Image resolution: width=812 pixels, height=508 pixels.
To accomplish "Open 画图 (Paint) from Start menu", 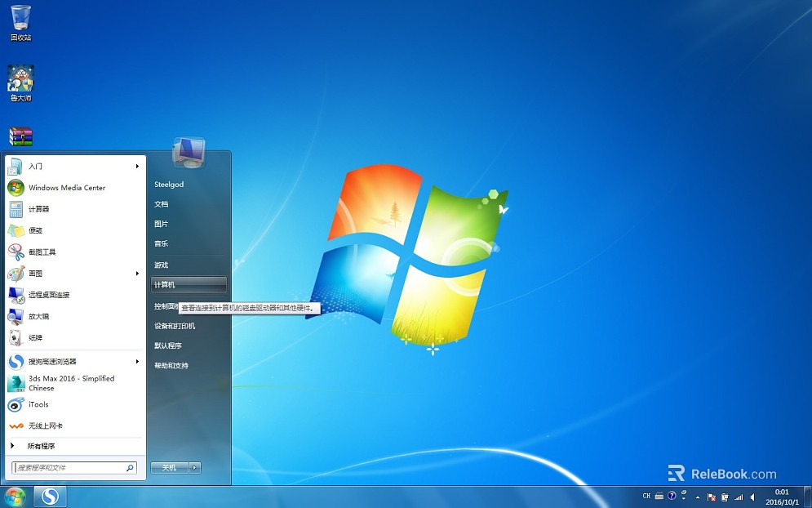I will pyautogui.click(x=75, y=273).
